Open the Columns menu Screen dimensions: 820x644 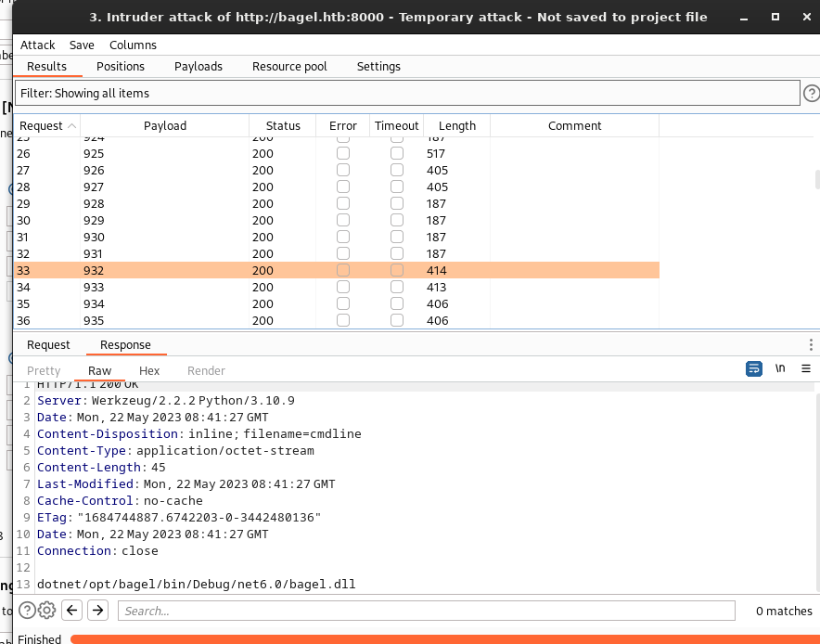(x=133, y=45)
